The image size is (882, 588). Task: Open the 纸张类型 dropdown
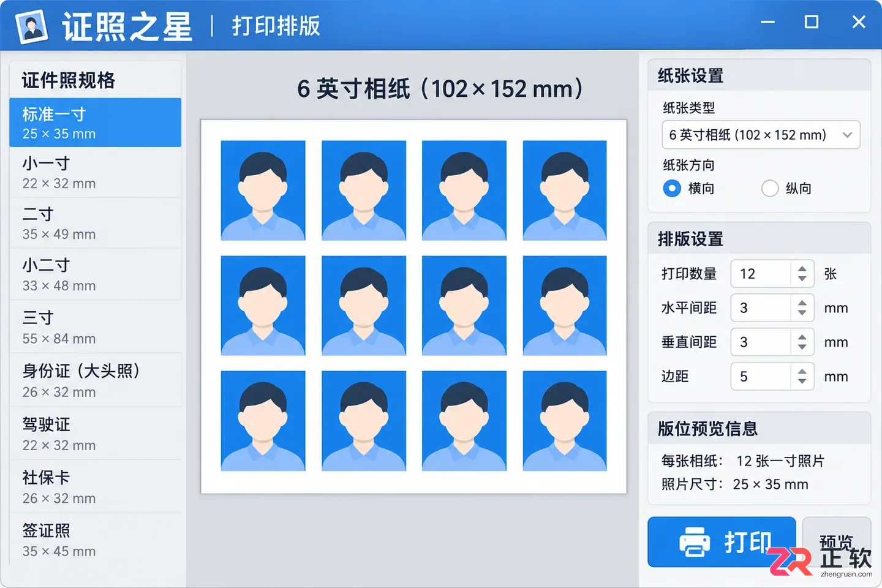click(761, 135)
